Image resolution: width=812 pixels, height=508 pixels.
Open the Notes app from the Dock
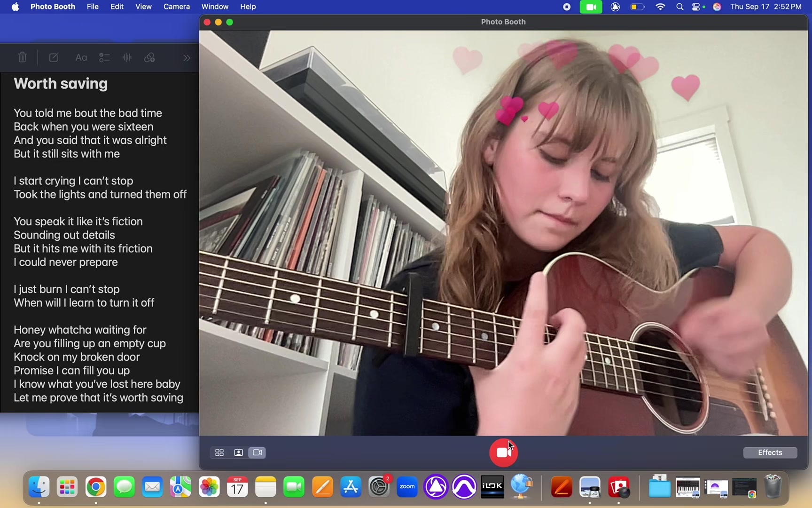tap(265, 487)
